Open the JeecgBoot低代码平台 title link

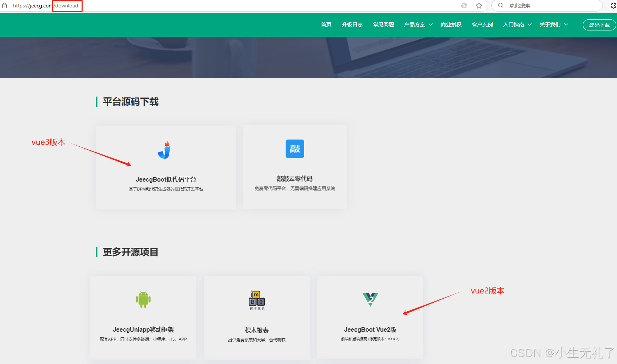166,179
